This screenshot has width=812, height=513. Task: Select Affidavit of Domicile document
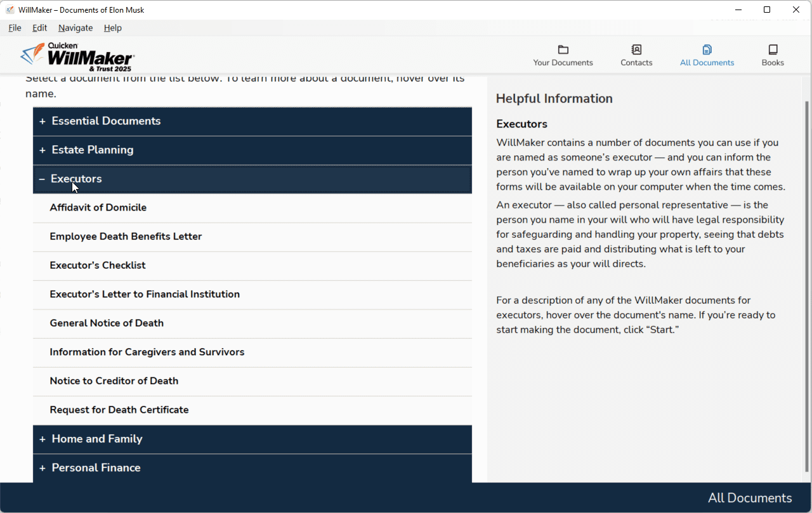point(98,208)
